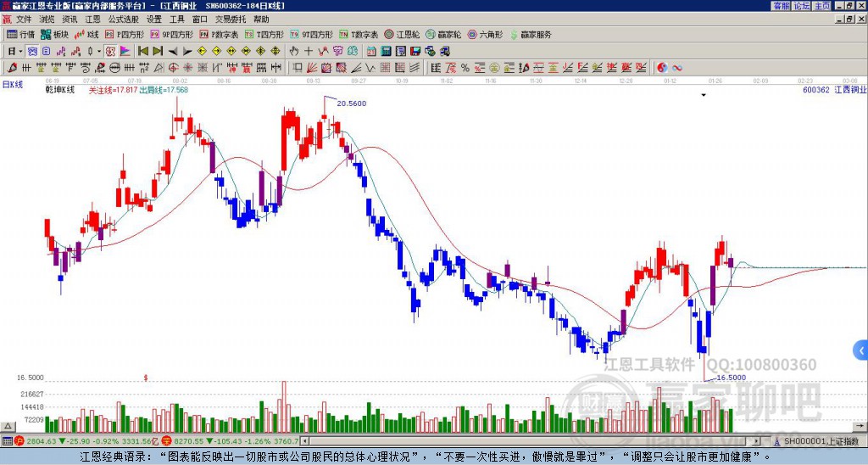The height and width of the screenshot is (465, 868).
Task: Open the calculator icon
Action: pos(386,52)
